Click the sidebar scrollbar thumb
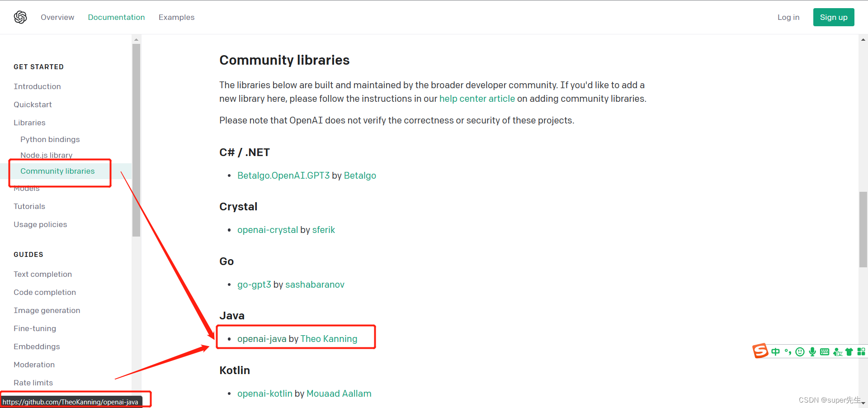Viewport: 868px width, 408px height. pos(136,140)
